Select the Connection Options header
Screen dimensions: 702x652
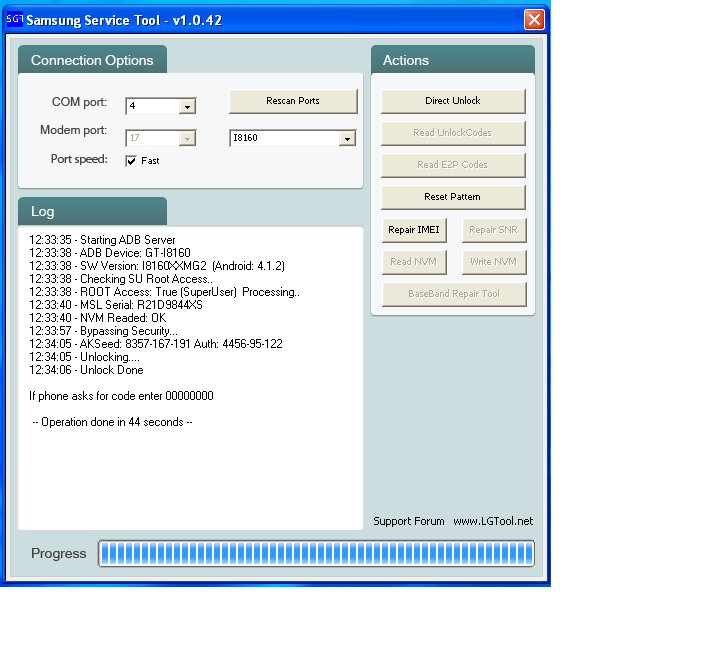point(92,60)
